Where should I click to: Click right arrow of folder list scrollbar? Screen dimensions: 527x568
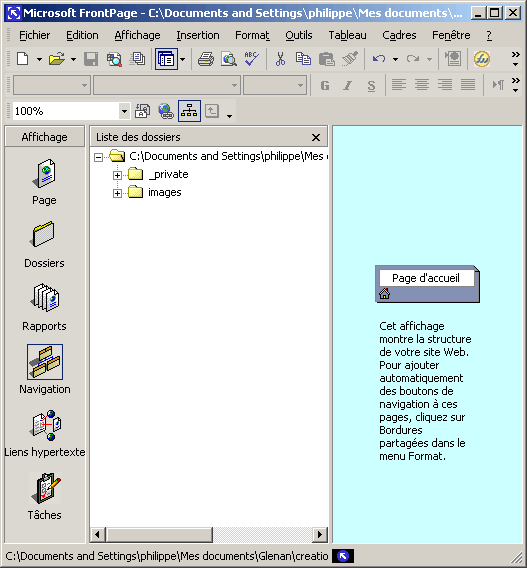pyautogui.click(x=319, y=534)
